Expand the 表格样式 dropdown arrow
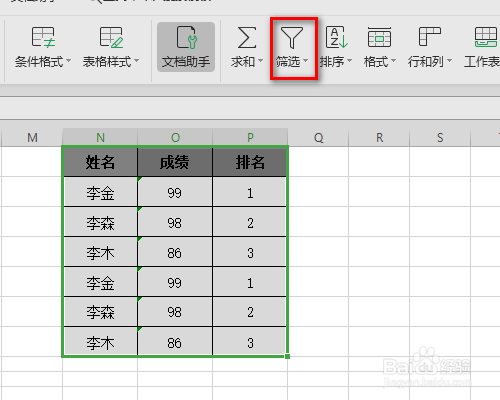 pos(136,61)
